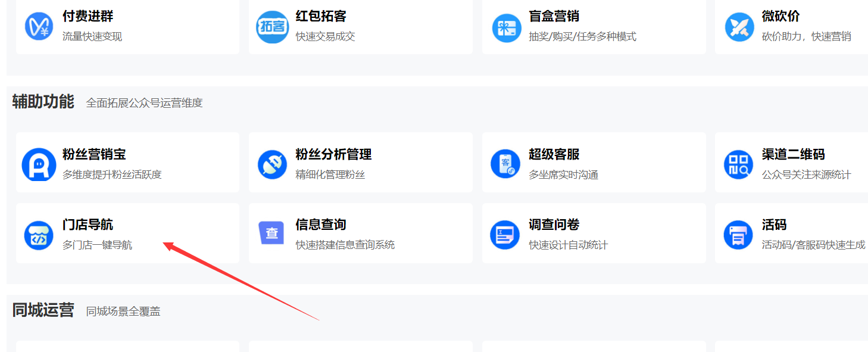868x352 pixels.
Task: Launch 粉丝营销宝 title link
Action: click(94, 154)
